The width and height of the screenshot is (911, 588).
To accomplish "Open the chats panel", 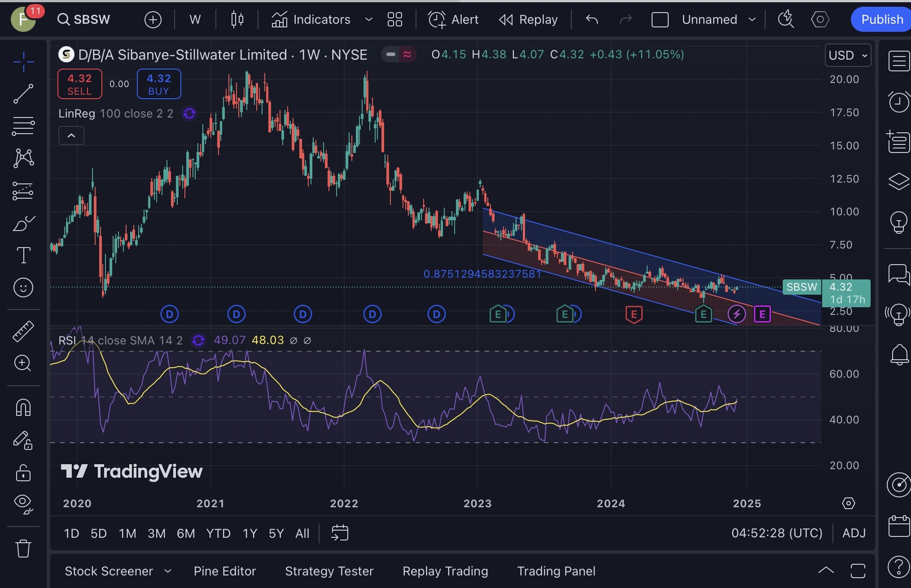I will tap(898, 274).
